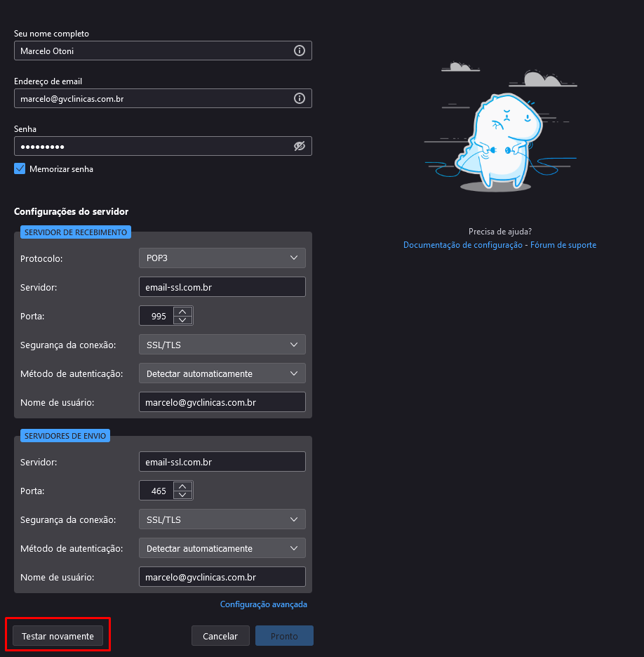The width and height of the screenshot is (644, 657).
Task: Focus the Seu nome completo field
Action: (x=163, y=51)
